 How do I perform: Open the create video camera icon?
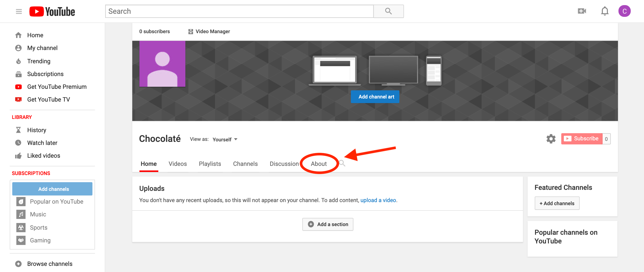coord(582,11)
